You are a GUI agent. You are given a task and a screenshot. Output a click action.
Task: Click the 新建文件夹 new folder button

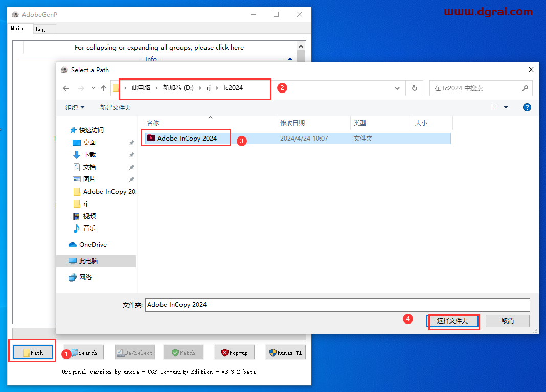coord(116,107)
